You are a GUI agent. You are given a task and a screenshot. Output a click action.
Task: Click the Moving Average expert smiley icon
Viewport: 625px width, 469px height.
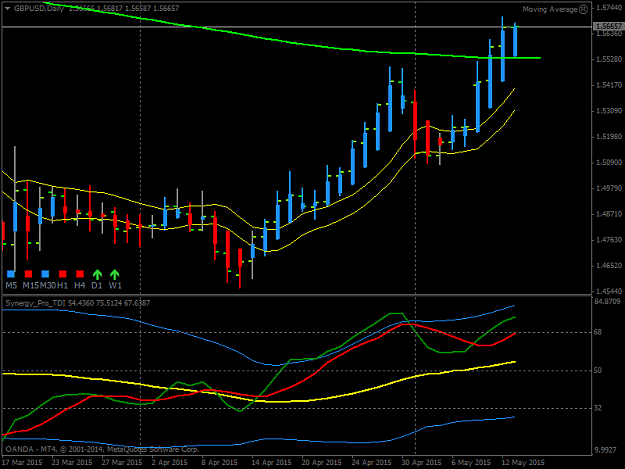click(x=583, y=9)
